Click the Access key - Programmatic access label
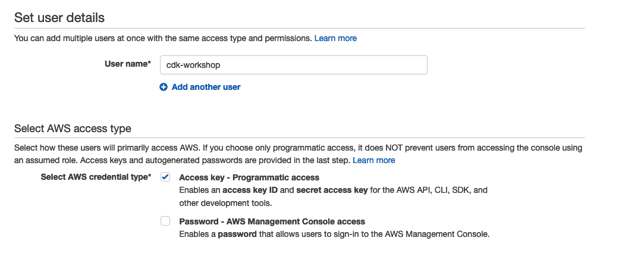 (249, 177)
